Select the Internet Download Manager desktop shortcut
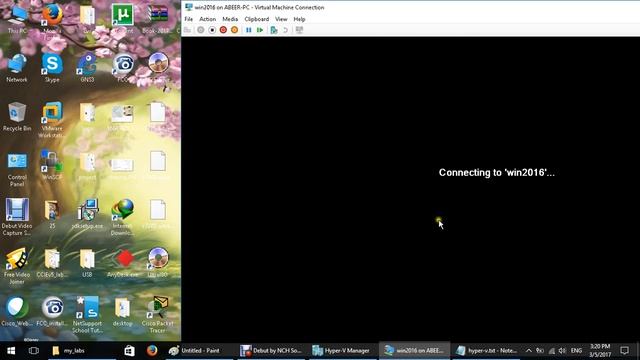Screen dimensions: 640x360 pos(122,217)
